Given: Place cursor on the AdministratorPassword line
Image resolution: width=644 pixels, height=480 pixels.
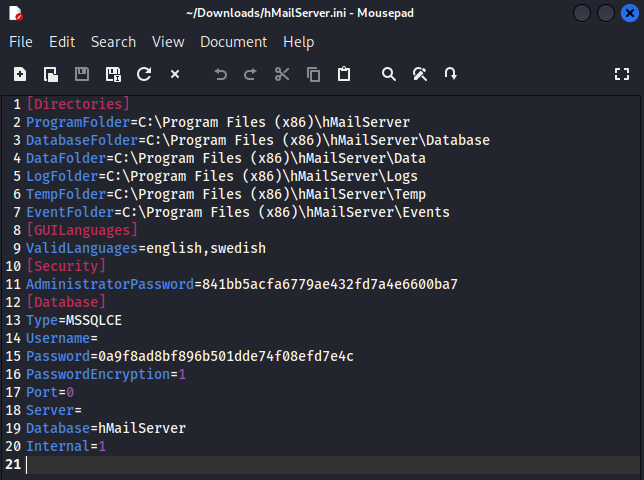Looking at the screenshot, I should (x=240, y=284).
